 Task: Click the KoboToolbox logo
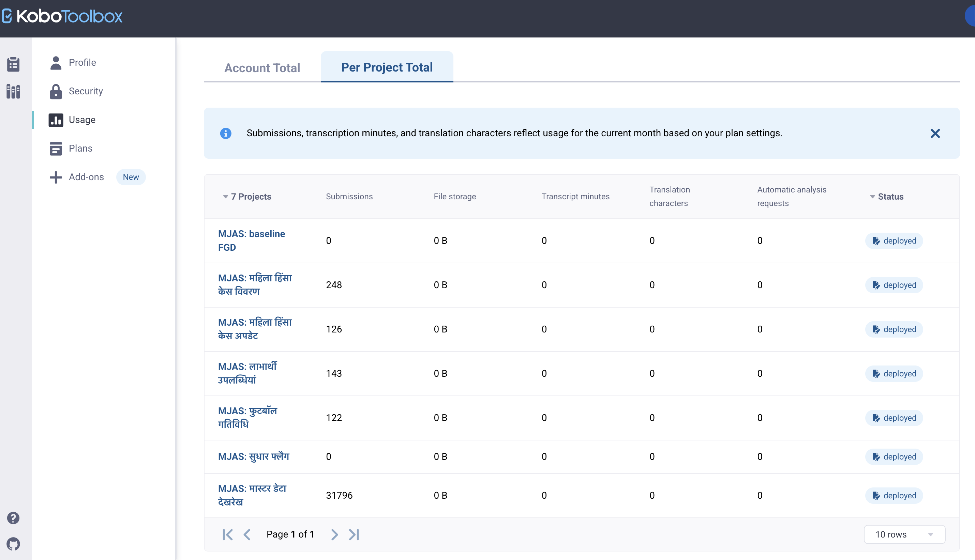[62, 16]
